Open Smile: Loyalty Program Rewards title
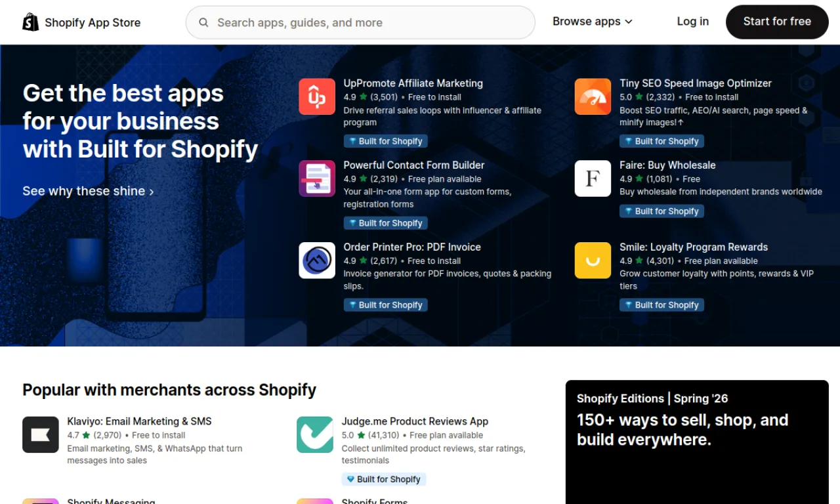The width and height of the screenshot is (840, 504). click(694, 247)
